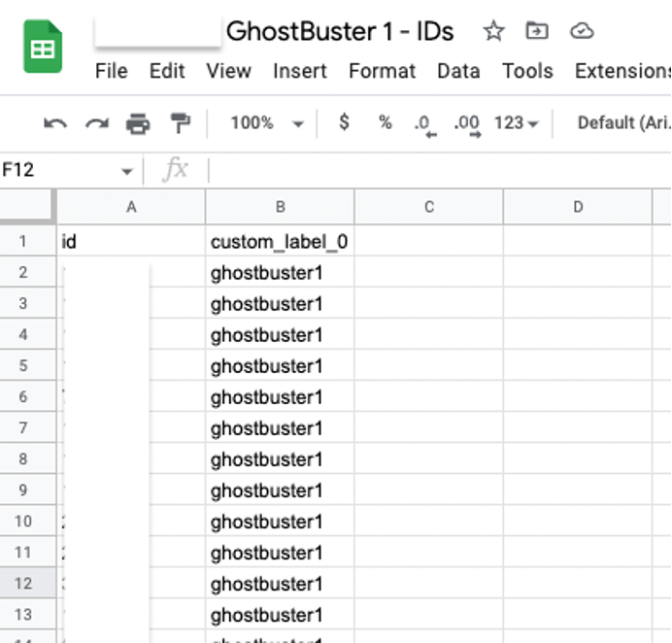Open the View menu
The image size is (672, 643).
pos(229,71)
